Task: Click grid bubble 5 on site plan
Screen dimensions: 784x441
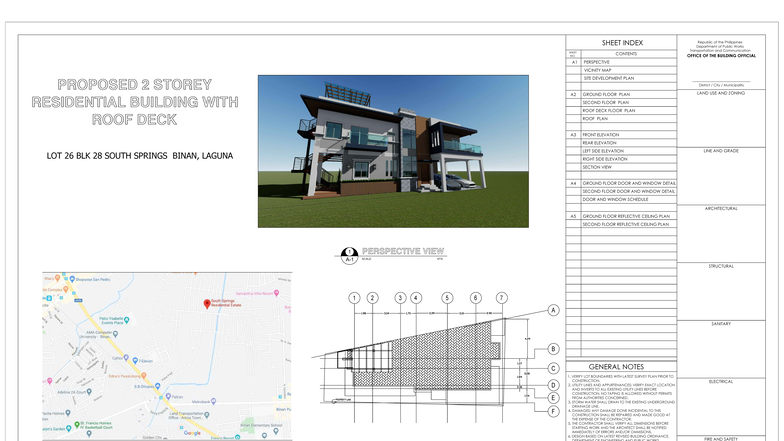Action: click(448, 298)
